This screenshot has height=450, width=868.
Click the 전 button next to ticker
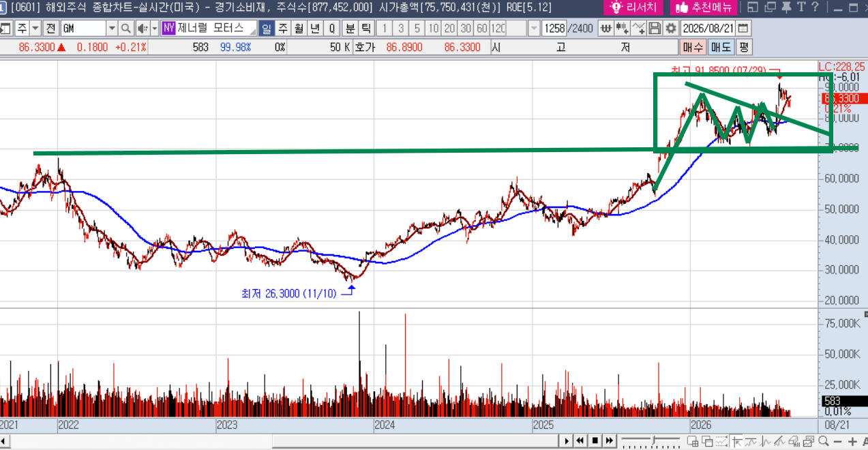click(x=50, y=29)
